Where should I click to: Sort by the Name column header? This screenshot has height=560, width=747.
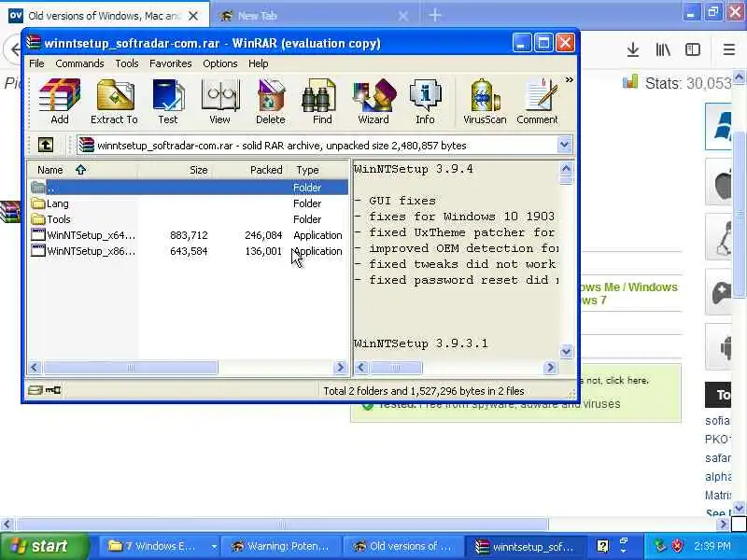tap(83, 170)
